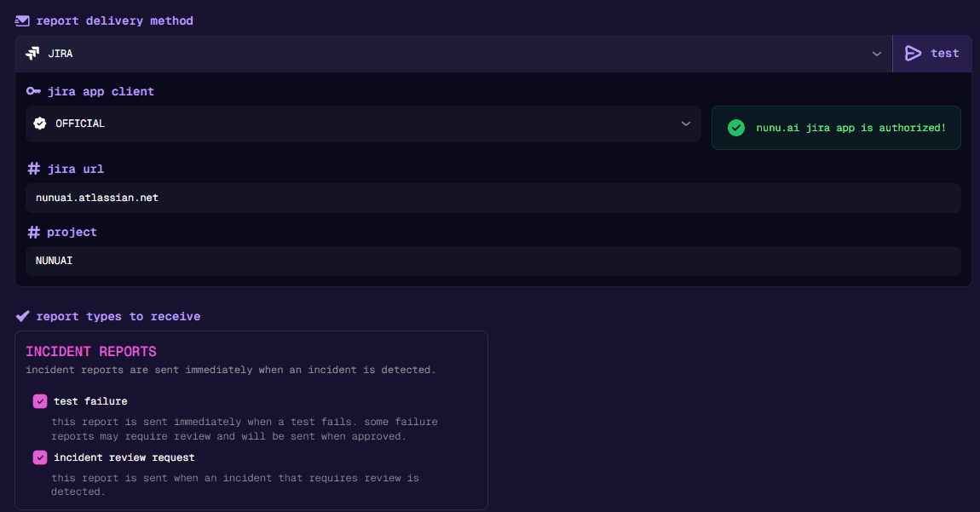Expand the OFFICIAL client chevron arrow
The height and width of the screenshot is (512, 980).
click(686, 124)
